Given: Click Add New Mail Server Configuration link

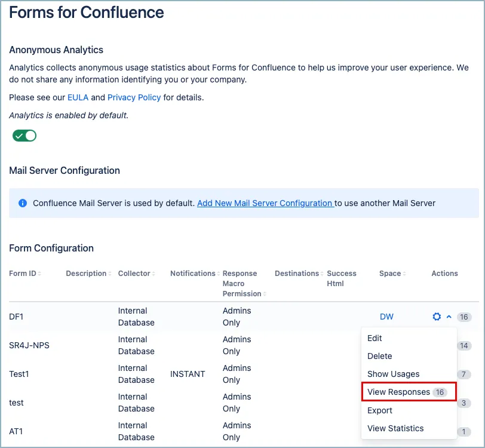Looking at the screenshot, I should point(265,203).
